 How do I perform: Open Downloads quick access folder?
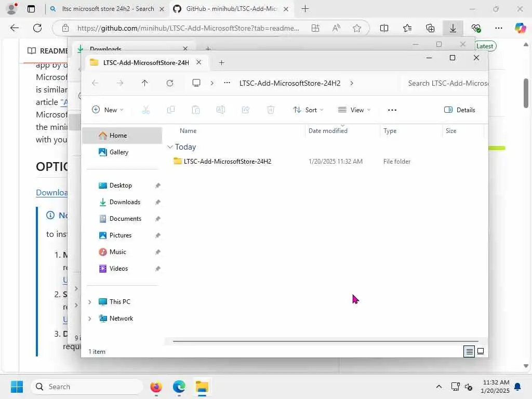coord(122,202)
